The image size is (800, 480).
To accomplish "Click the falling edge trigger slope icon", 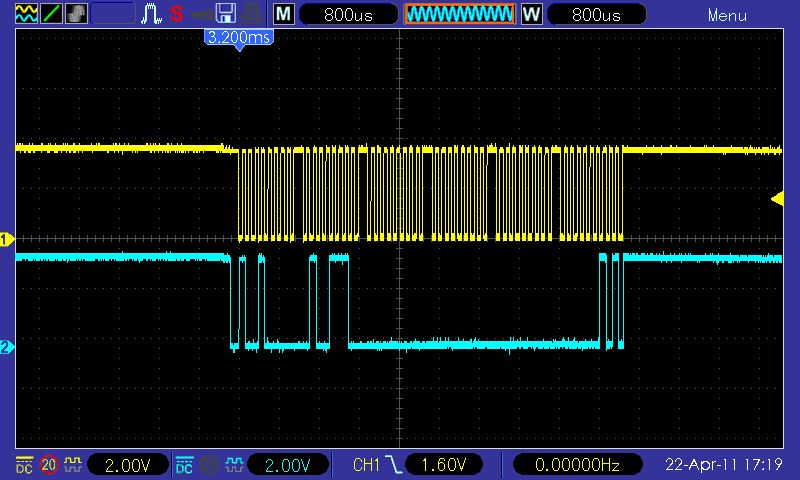I will click(x=393, y=465).
